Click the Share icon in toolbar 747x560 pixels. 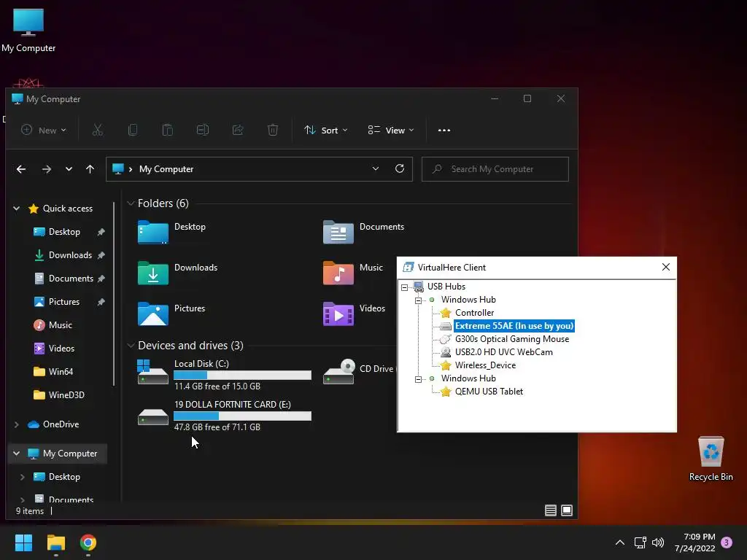click(x=238, y=130)
